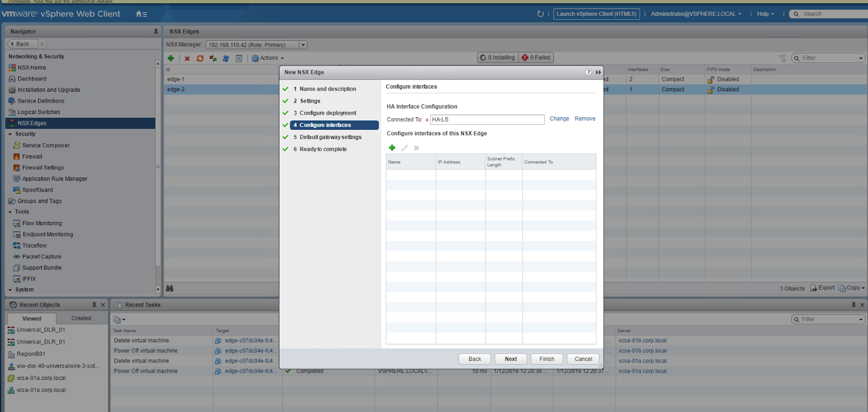Toggle the 0 Failed status filter
The height and width of the screenshot is (412, 868).
tap(536, 58)
